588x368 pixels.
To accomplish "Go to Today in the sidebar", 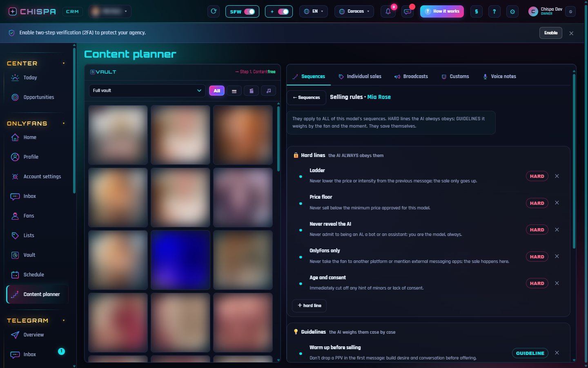I will [37, 78].
